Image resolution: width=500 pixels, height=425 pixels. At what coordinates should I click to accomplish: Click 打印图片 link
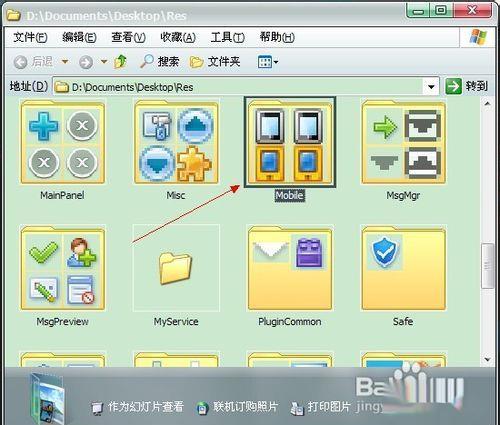pos(321,407)
